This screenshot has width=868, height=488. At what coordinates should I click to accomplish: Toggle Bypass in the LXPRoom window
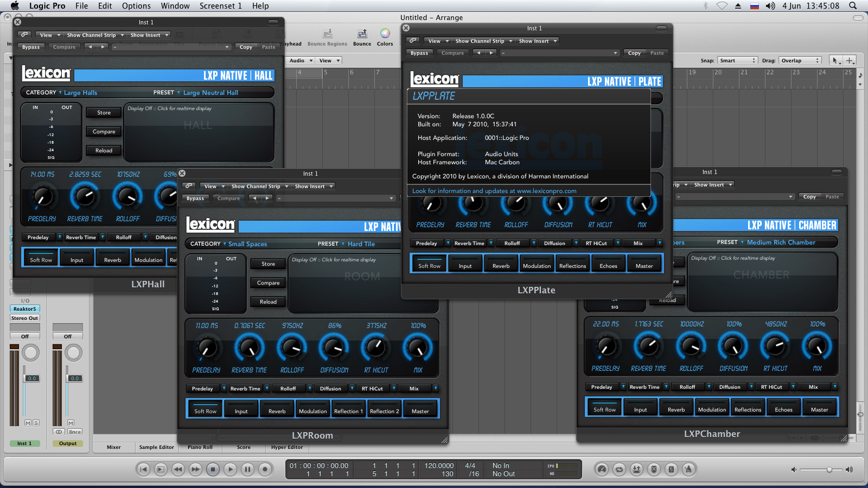coord(195,198)
